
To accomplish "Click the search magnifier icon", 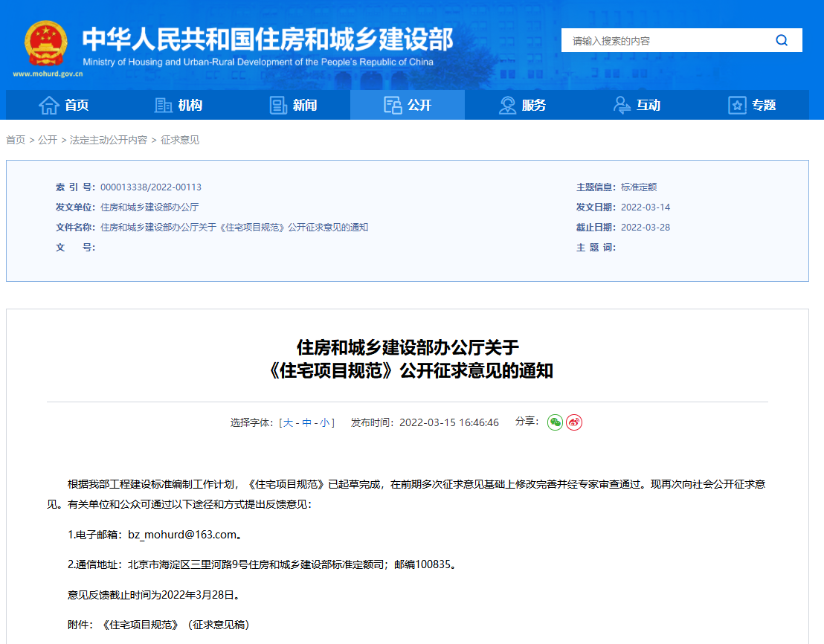I will tap(782, 41).
